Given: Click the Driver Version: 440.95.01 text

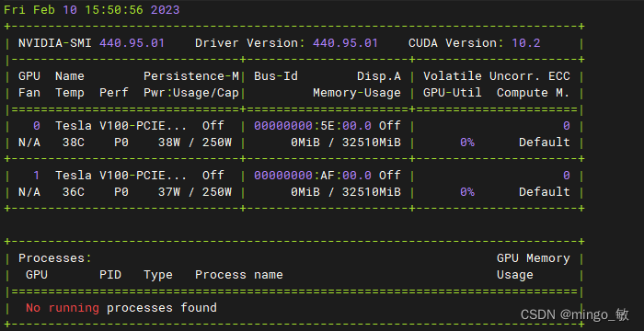Looking at the screenshot, I should (286, 43).
